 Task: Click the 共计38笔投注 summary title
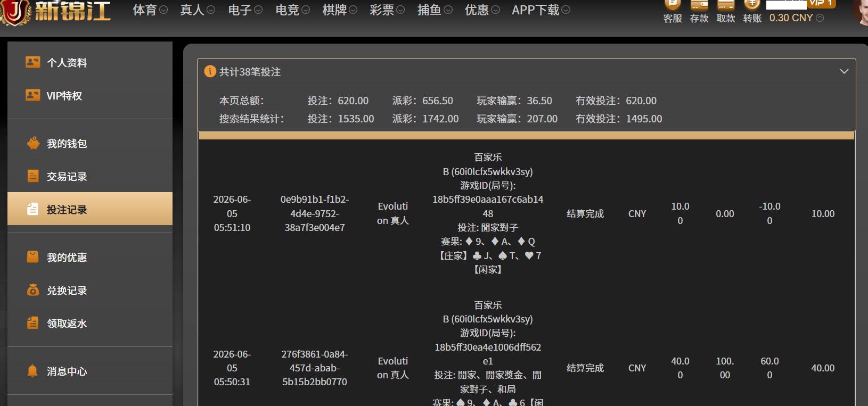250,72
